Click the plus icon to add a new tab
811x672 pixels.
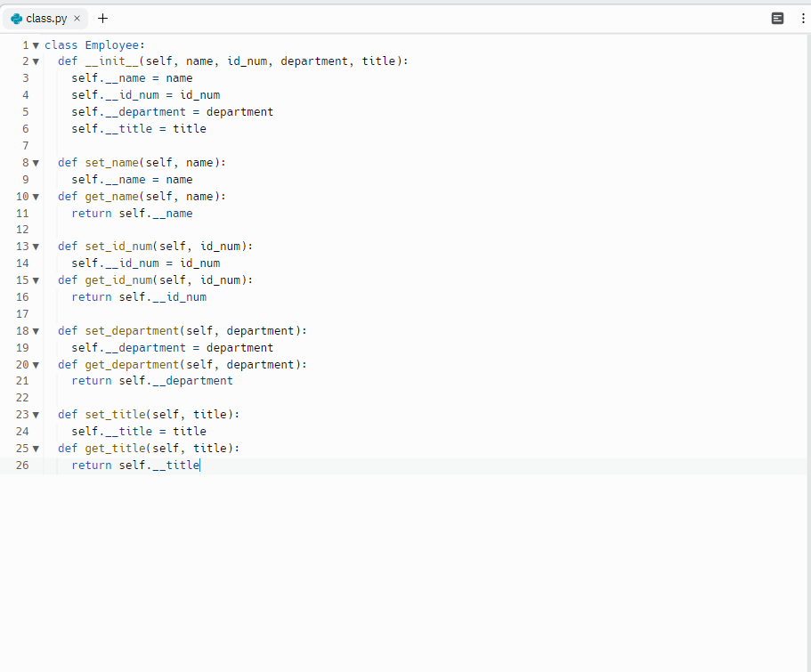101,18
